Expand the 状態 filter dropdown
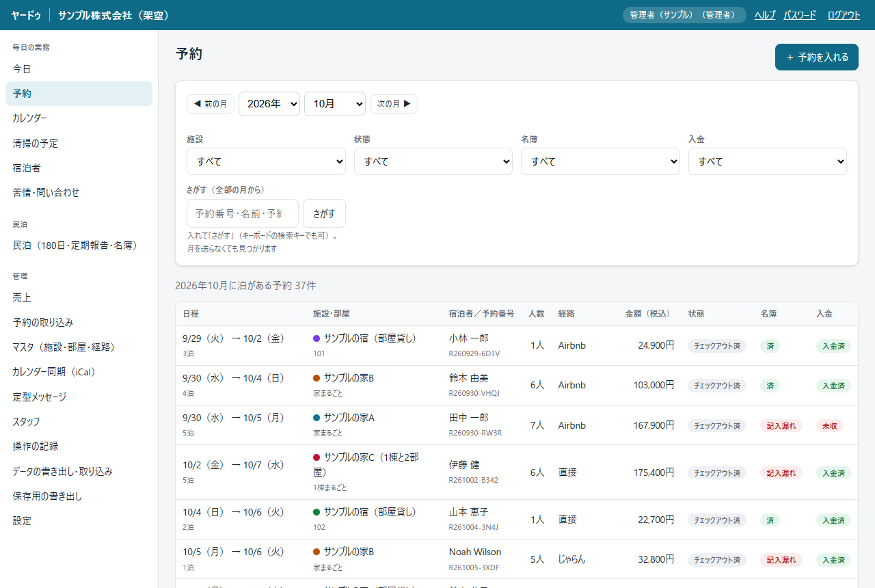The width and height of the screenshot is (875, 588). tap(433, 161)
